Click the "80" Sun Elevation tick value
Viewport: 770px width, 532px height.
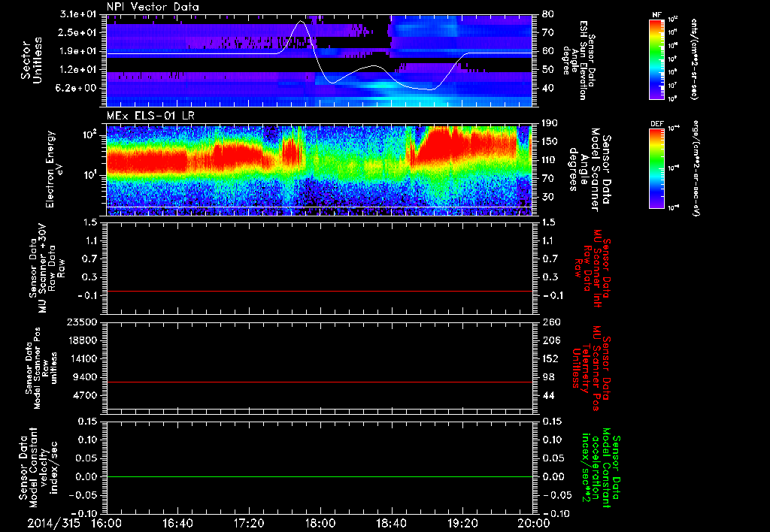pyautogui.click(x=547, y=14)
